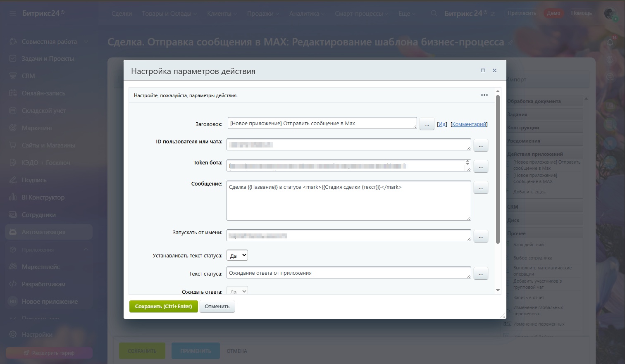This screenshot has height=364, width=625.
Task: Click the Помощь link in the top bar
Action: [582, 13]
